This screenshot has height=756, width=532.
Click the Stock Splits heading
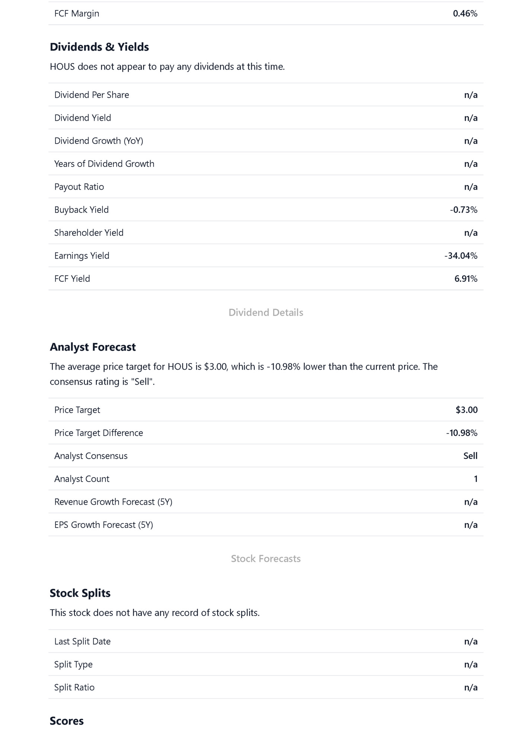80,593
